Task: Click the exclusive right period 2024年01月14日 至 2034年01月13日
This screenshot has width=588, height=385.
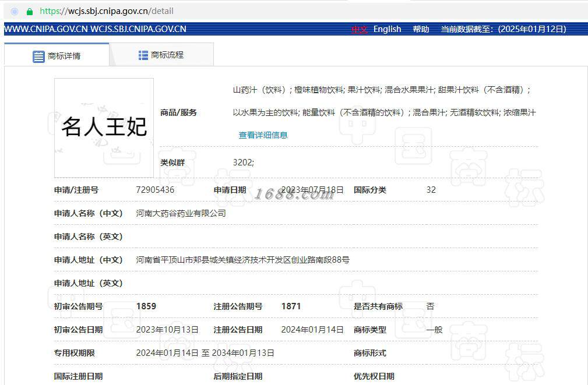Action: point(205,353)
